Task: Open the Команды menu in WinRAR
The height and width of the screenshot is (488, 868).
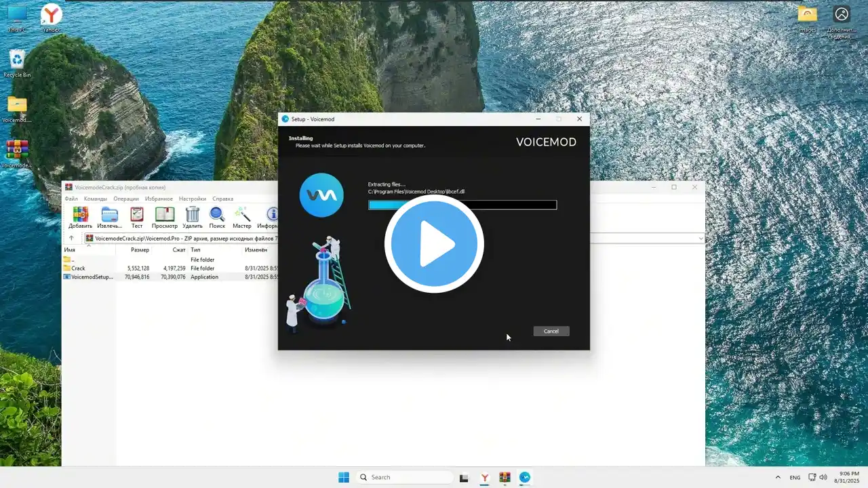Action: (96, 199)
